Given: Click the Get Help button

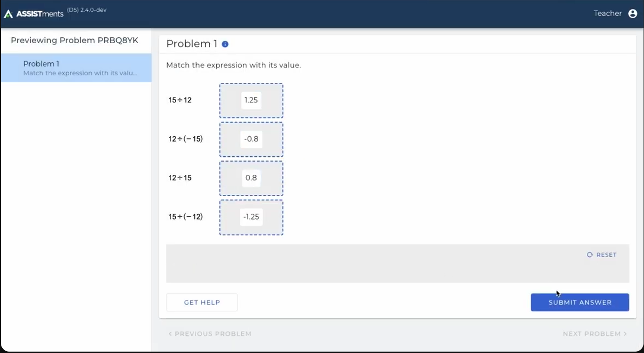Looking at the screenshot, I should pyautogui.click(x=202, y=302).
